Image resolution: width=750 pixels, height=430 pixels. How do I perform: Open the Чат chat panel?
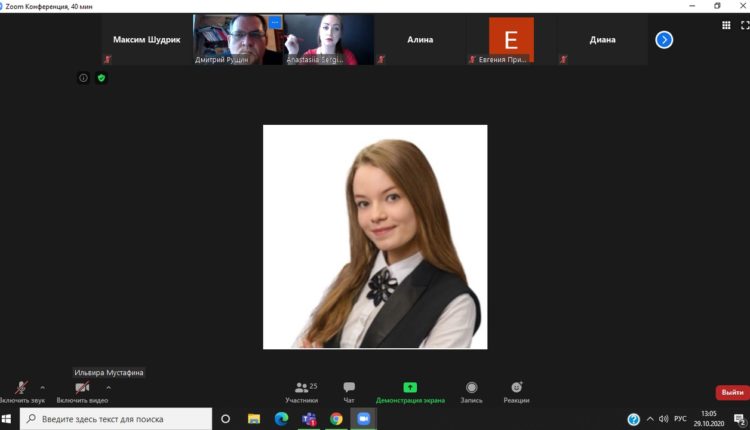[x=349, y=392]
